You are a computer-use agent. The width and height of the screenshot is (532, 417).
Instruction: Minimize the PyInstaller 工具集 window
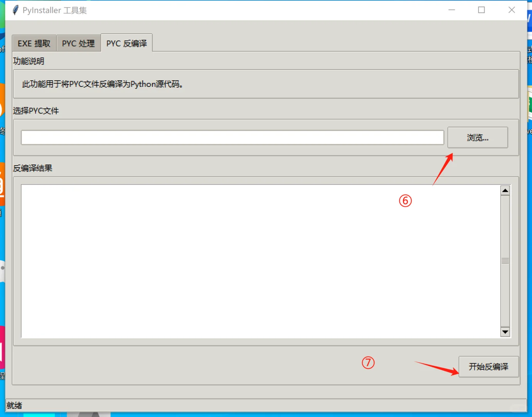pyautogui.click(x=451, y=10)
